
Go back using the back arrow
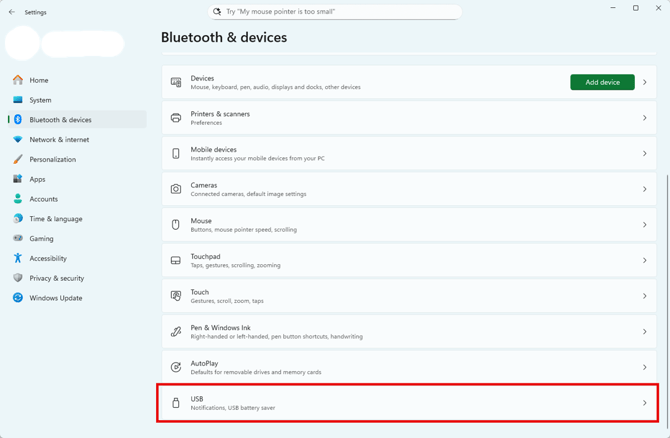coord(12,12)
